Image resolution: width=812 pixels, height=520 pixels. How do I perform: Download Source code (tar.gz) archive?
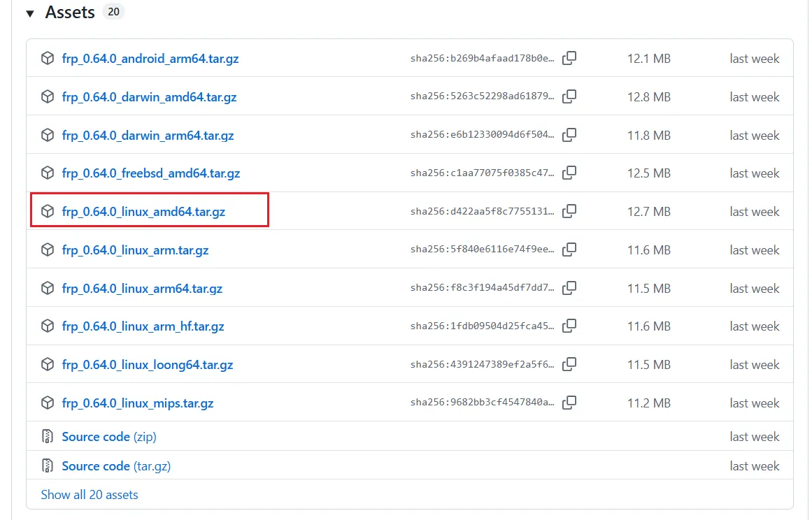coord(116,466)
